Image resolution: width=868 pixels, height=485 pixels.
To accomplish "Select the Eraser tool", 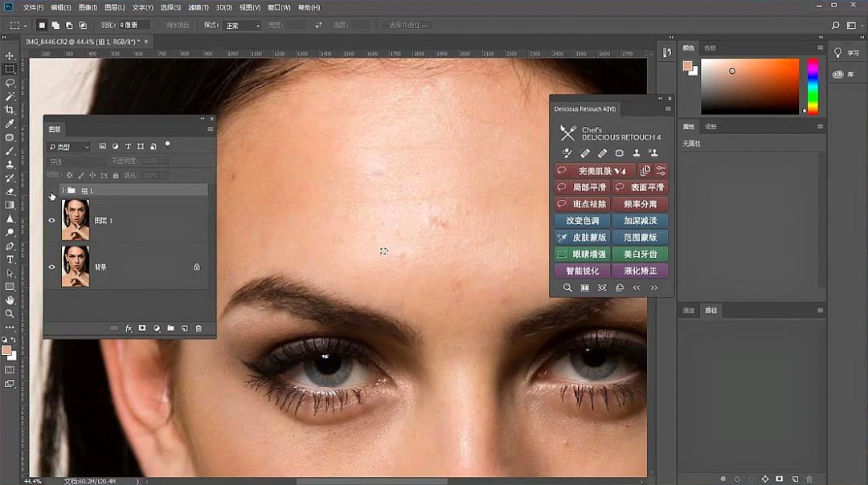I will pos(10,191).
